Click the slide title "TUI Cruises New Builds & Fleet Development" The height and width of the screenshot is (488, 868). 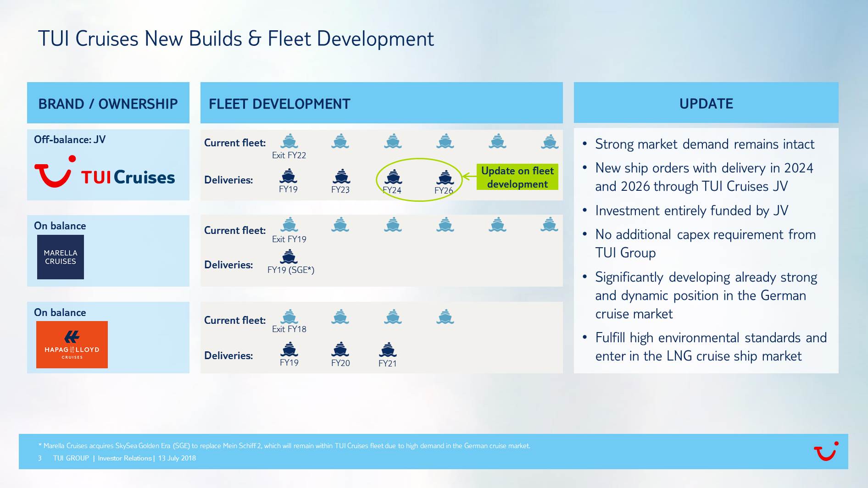(x=236, y=39)
